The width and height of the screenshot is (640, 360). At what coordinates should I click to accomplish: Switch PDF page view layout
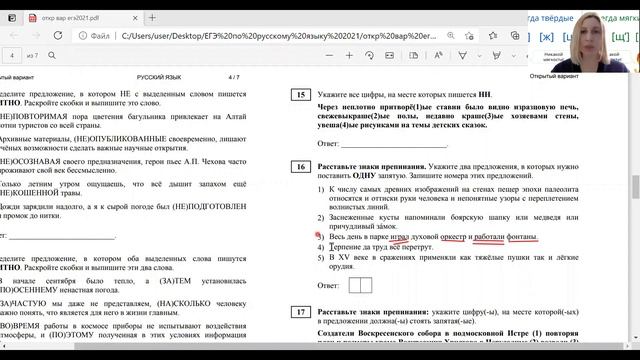(x=413, y=55)
